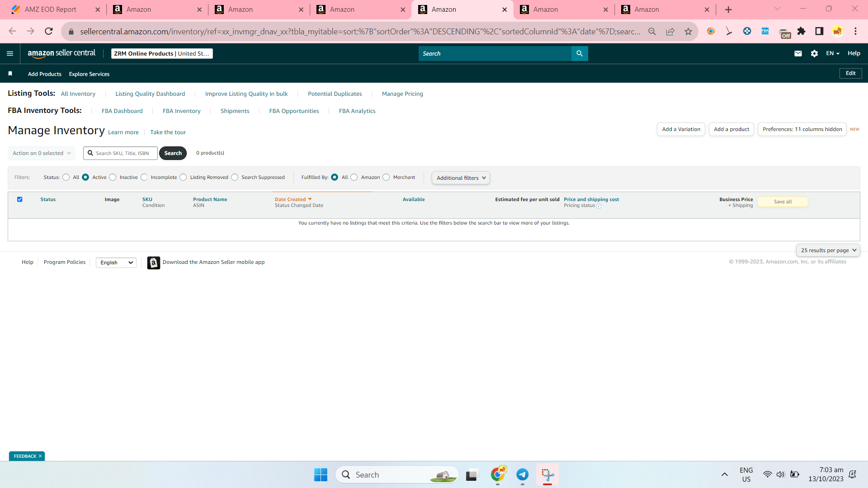Image resolution: width=868 pixels, height=488 pixels.
Task: Open the Action on 0 selected dropdown
Action: tap(41, 153)
